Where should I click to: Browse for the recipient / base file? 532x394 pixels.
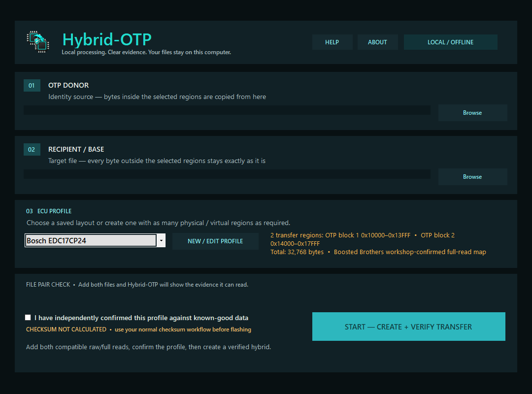(x=472, y=177)
